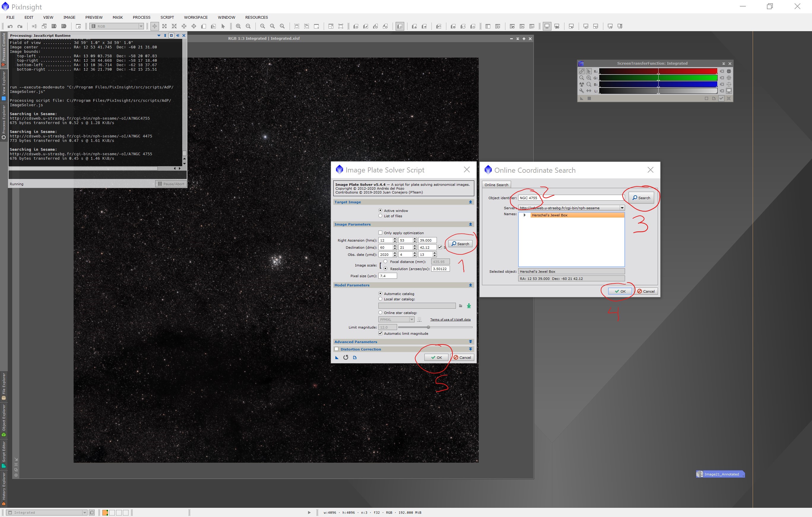The width and height of the screenshot is (812, 517).
Task: Click the STF zoom-out magnifier icon
Action: coord(589,84)
